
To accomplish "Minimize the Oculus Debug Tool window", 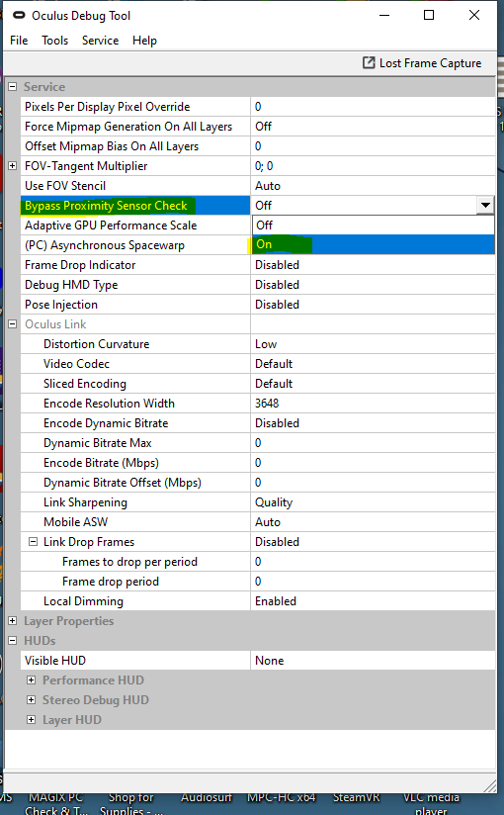I will [x=384, y=15].
